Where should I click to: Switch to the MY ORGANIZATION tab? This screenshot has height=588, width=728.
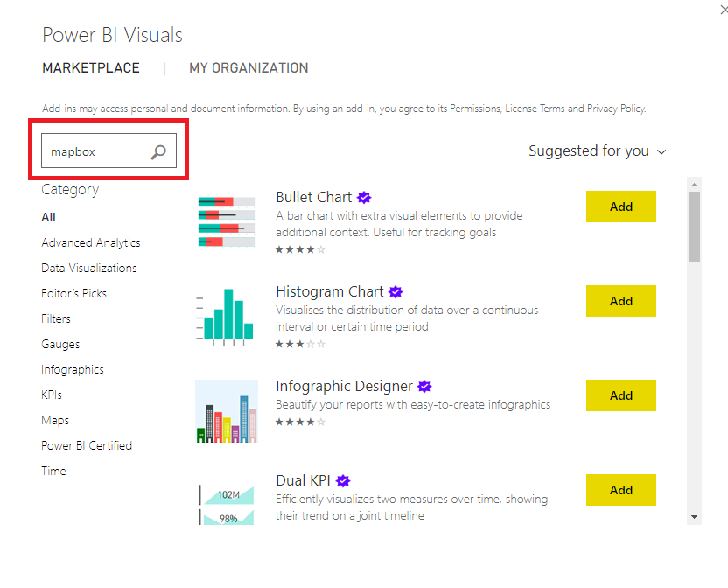pos(248,67)
